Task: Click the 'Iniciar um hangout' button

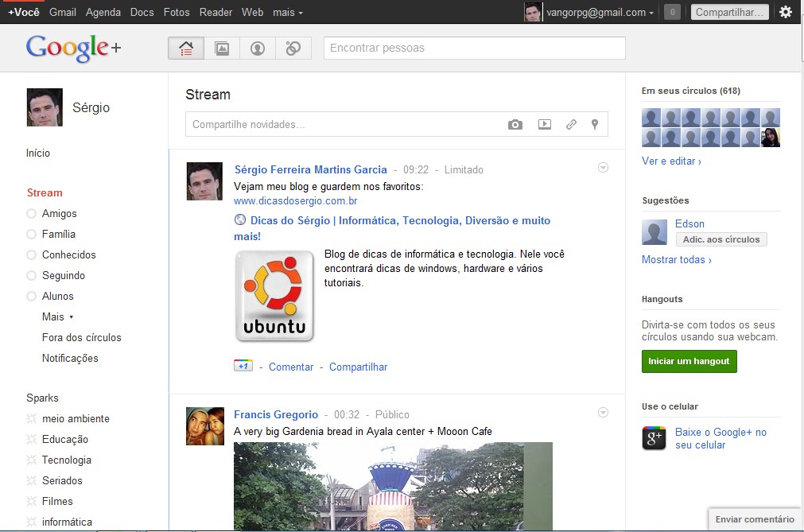Action: pos(689,361)
